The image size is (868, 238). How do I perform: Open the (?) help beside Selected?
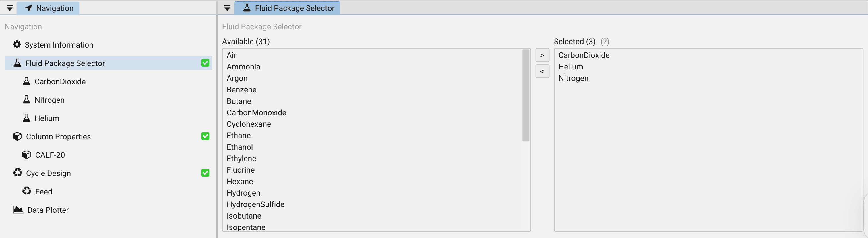point(606,41)
